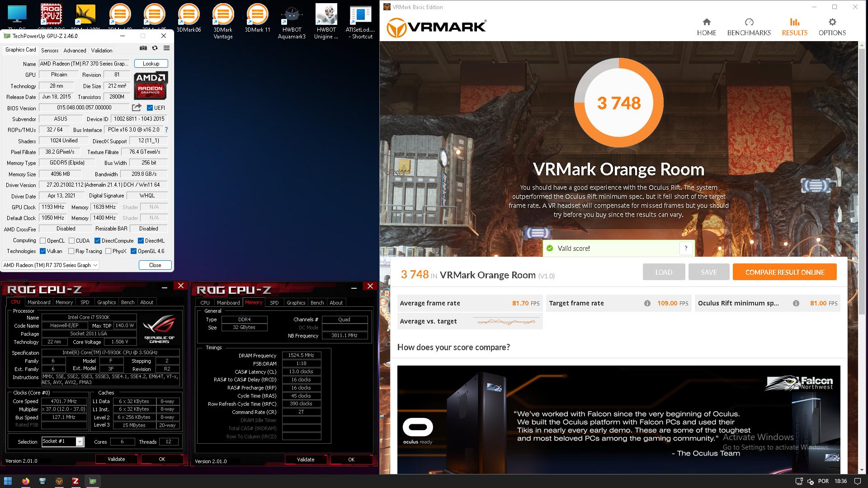
Task: Open the 3DMark 11 desktop icon
Action: tap(257, 18)
